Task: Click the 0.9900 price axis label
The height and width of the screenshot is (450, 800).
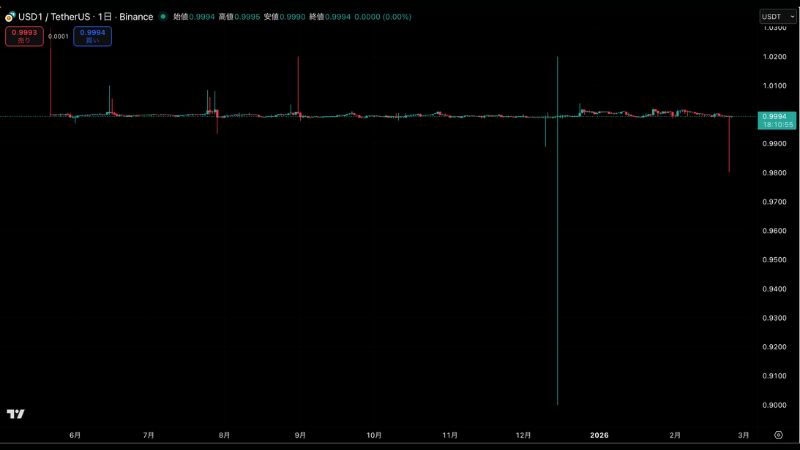Action: [774, 144]
